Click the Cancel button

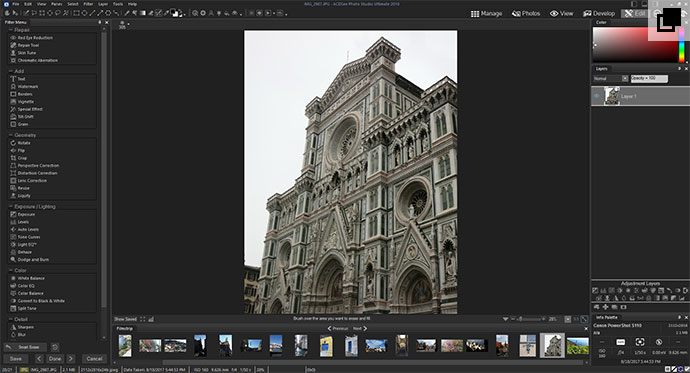[94, 358]
